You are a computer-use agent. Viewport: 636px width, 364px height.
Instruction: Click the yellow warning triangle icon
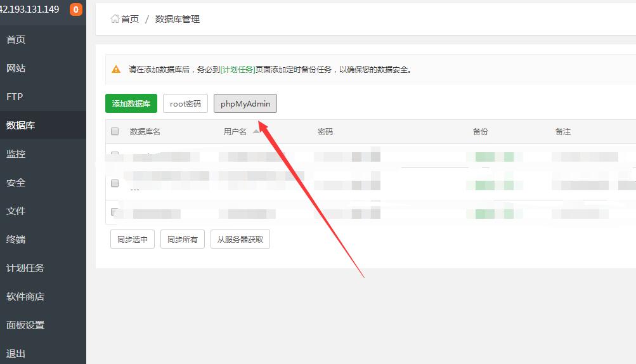(116, 70)
